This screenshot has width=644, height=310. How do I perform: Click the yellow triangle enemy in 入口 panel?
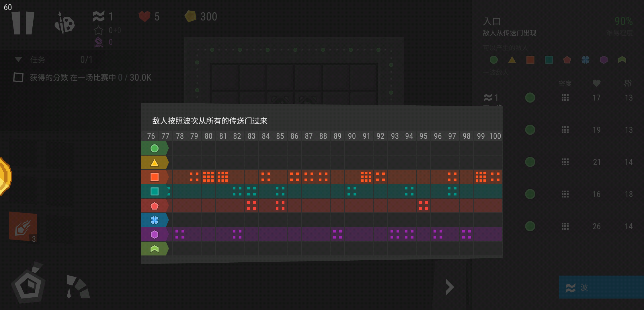tap(512, 60)
